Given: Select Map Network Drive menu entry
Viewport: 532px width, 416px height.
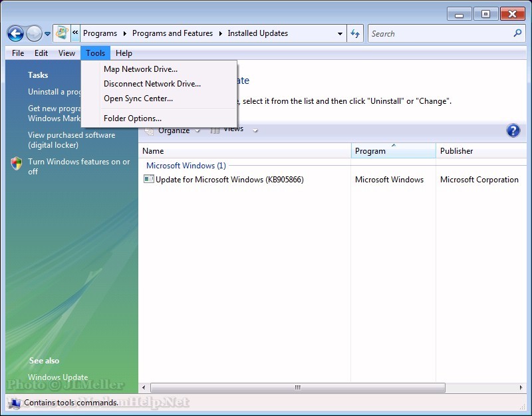Looking at the screenshot, I should [x=140, y=69].
